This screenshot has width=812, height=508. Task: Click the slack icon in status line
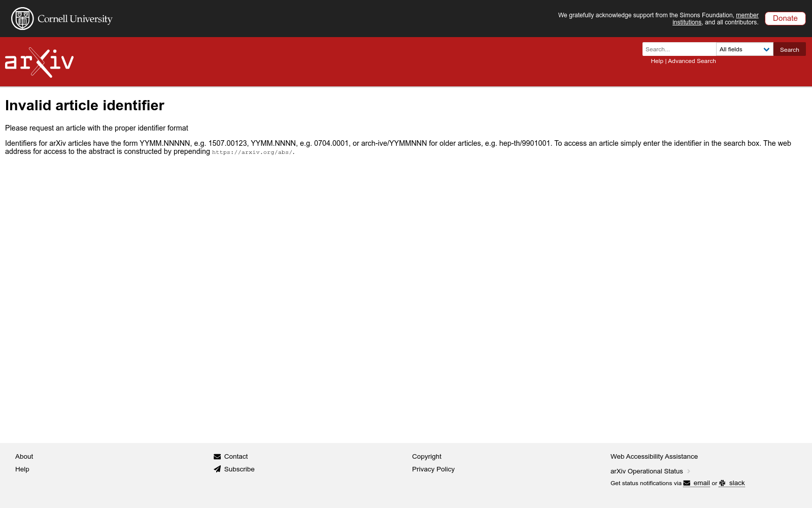[722, 483]
